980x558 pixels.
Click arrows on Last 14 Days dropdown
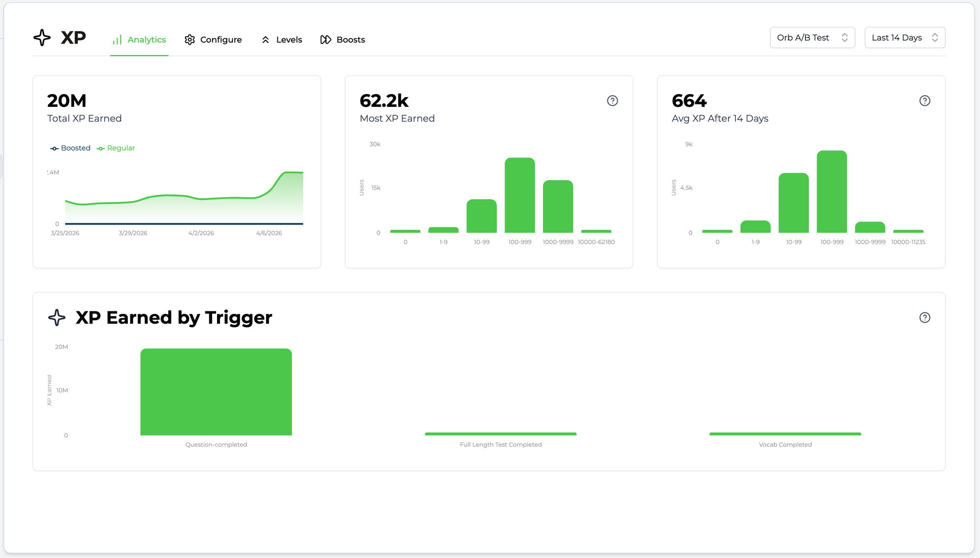935,38
